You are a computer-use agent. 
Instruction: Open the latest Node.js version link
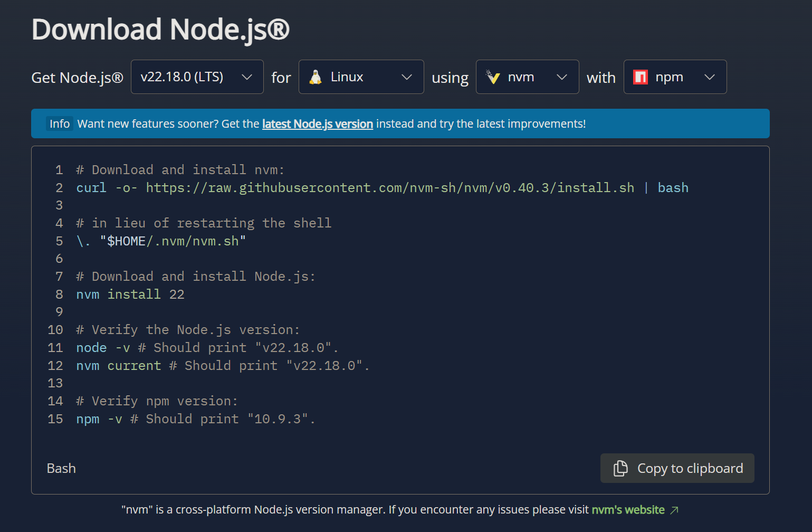[317, 124]
